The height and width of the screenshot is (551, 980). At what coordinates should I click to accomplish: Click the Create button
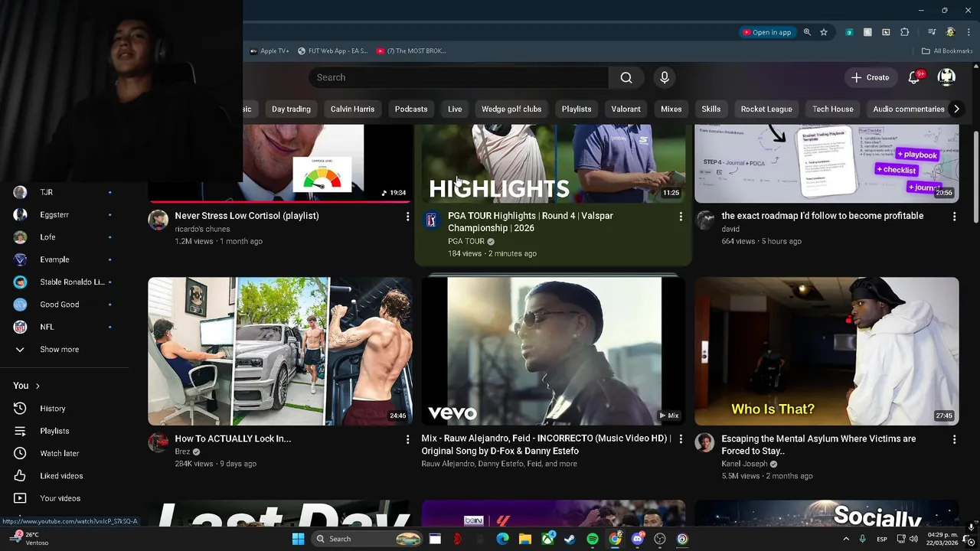pyautogui.click(x=870, y=77)
